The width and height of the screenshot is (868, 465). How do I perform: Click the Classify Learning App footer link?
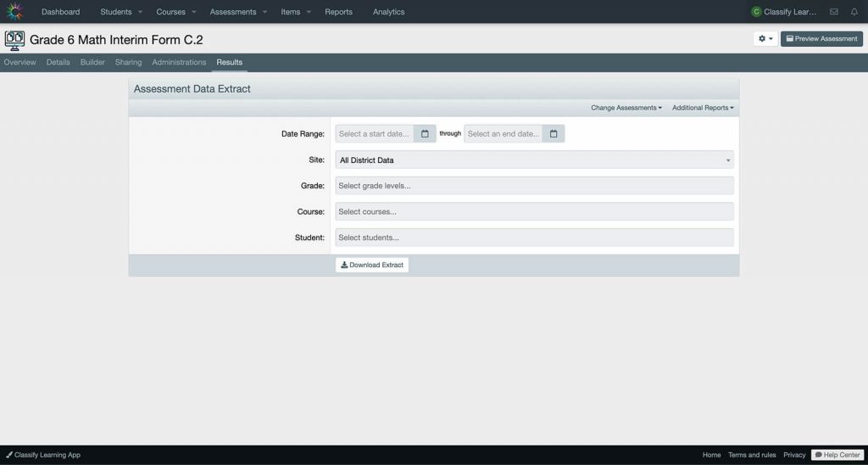(43, 455)
